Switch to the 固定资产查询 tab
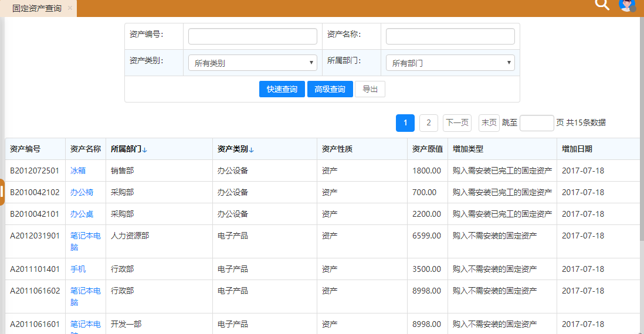This screenshot has width=644, height=334. pyautogui.click(x=36, y=8)
